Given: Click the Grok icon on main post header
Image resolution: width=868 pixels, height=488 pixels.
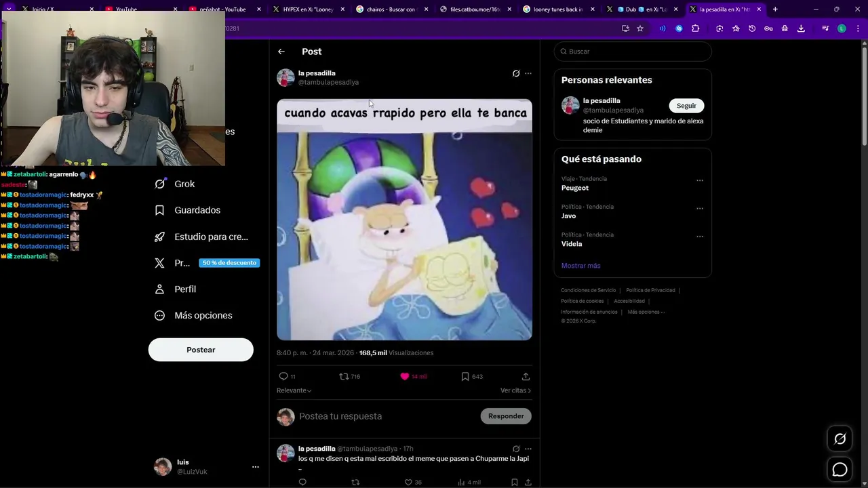Looking at the screenshot, I should [516, 73].
